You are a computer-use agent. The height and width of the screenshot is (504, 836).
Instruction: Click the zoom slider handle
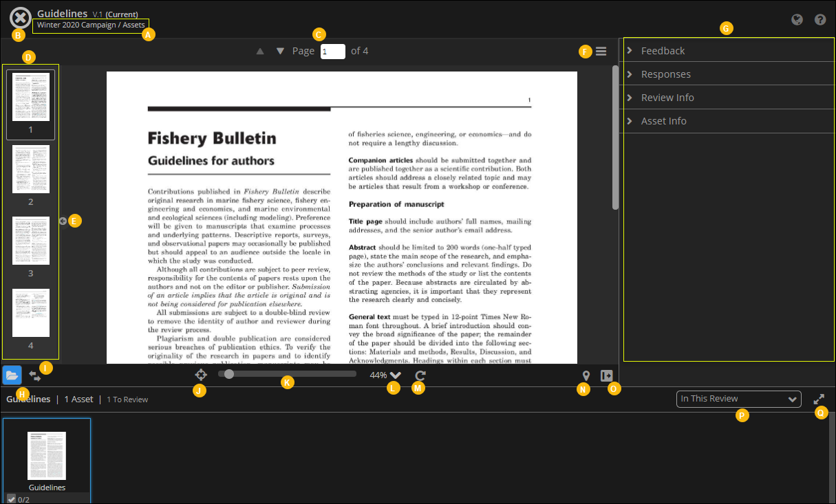229,374
